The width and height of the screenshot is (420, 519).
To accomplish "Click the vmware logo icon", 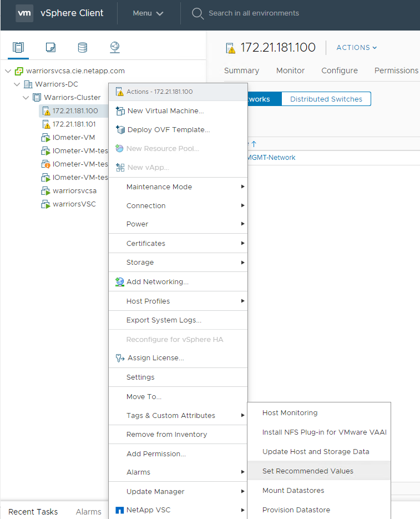I will tap(24, 13).
